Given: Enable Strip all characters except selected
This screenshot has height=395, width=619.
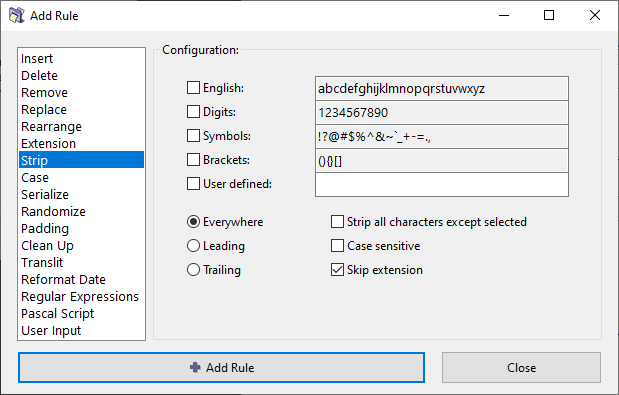Looking at the screenshot, I should 337,222.
